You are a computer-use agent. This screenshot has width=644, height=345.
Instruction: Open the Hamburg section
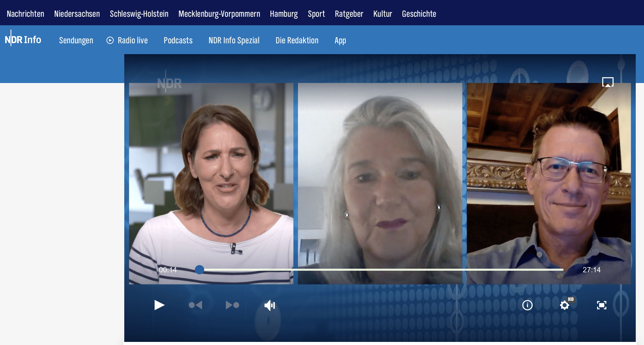click(x=284, y=14)
